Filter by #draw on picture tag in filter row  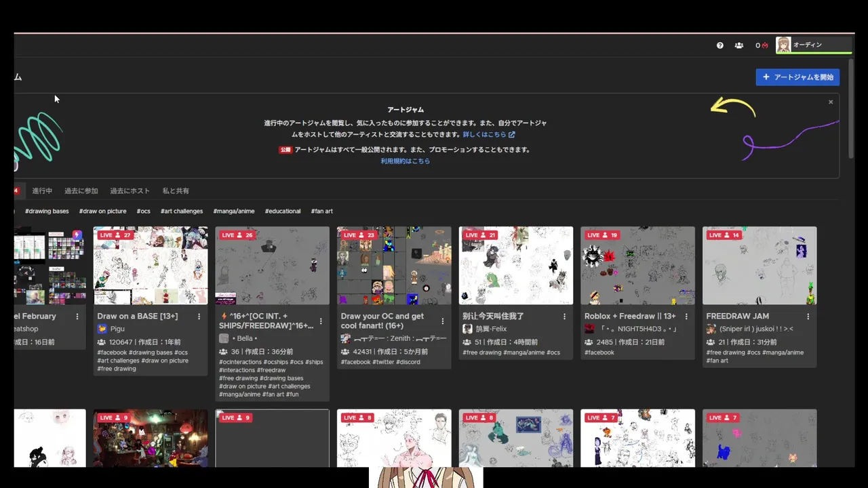click(x=103, y=211)
